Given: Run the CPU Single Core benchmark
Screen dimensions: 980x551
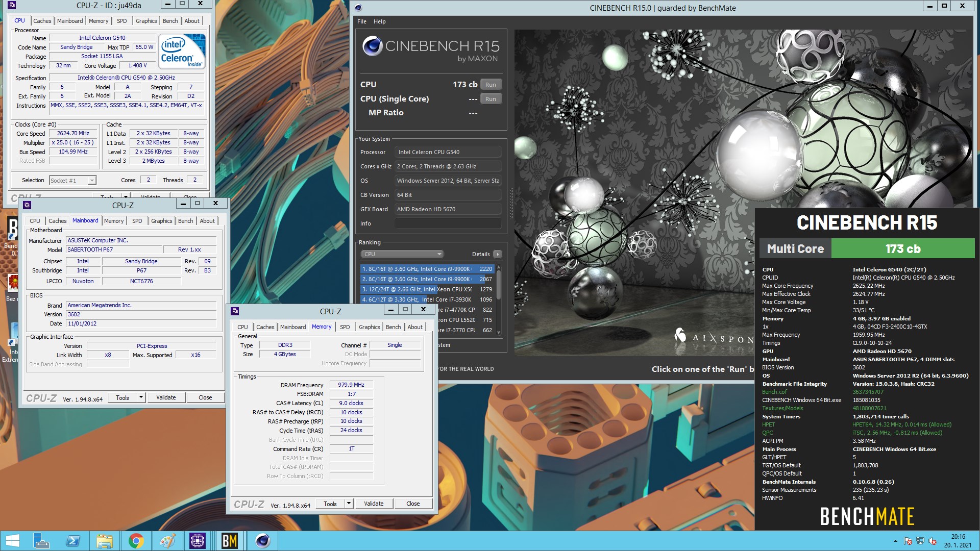Looking at the screenshot, I should [x=491, y=99].
